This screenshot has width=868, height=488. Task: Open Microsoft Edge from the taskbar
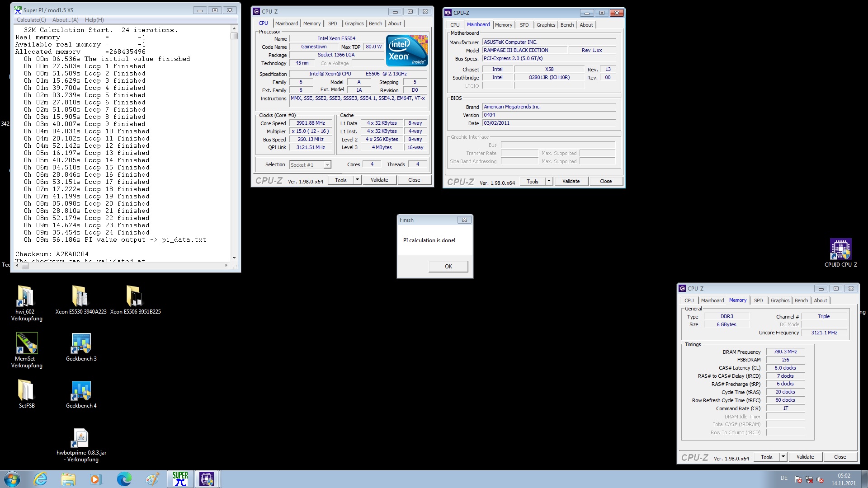click(124, 479)
